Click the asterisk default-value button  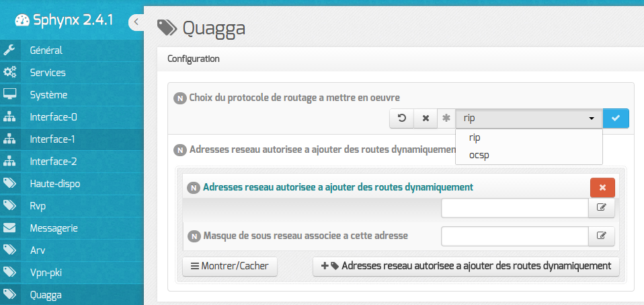pyautogui.click(x=446, y=118)
